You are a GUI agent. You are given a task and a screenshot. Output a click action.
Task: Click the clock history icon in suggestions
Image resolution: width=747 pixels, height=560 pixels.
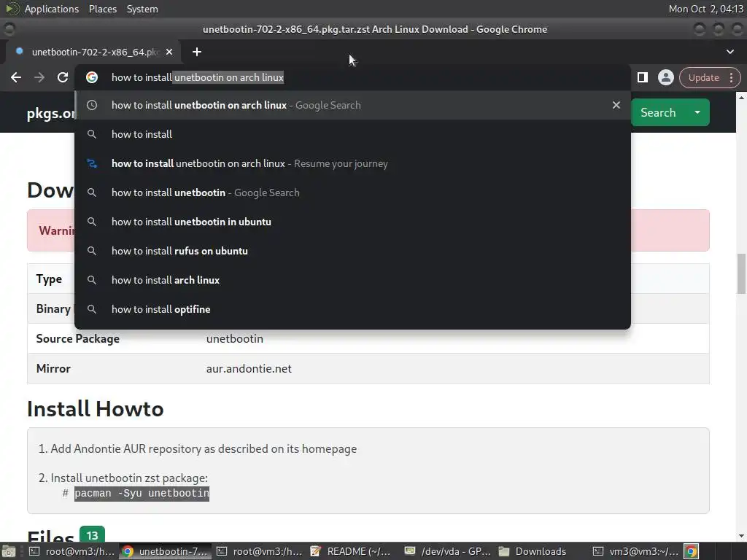pos(92,105)
